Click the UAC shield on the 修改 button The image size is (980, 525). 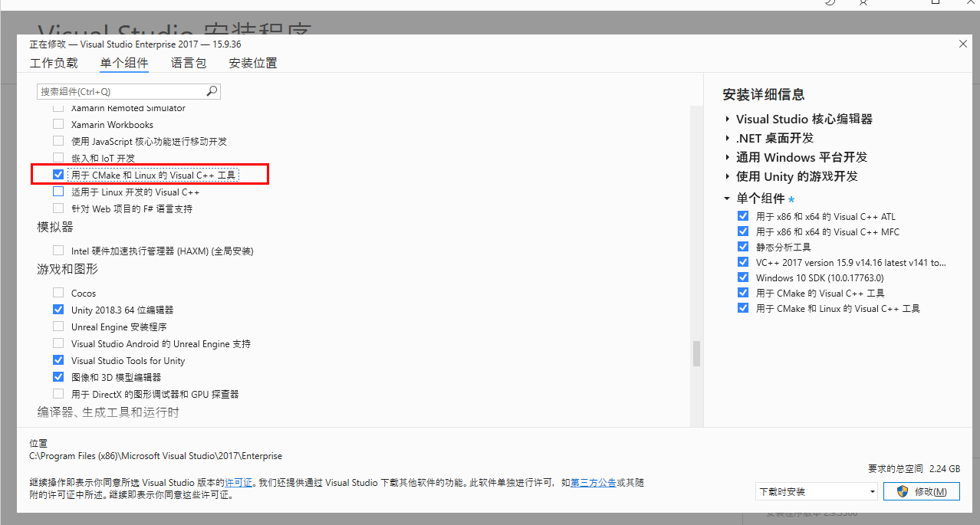point(902,491)
